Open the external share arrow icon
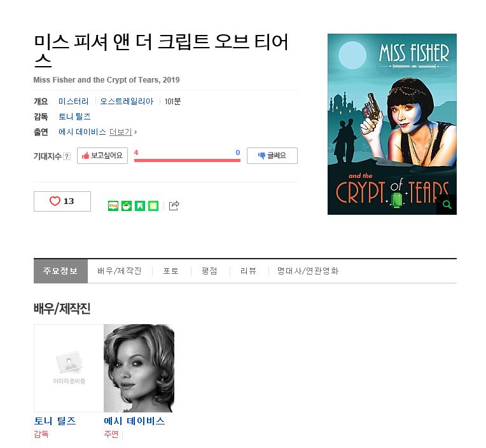 [x=174, y=206]
